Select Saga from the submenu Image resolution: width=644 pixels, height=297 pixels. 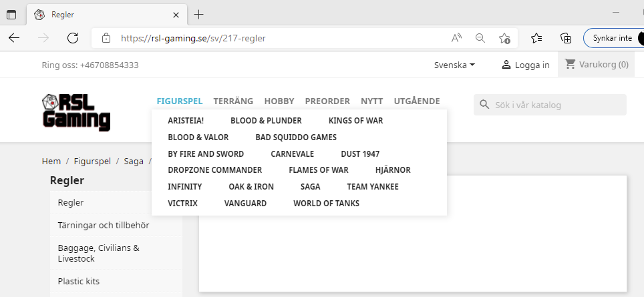point(311,187)
